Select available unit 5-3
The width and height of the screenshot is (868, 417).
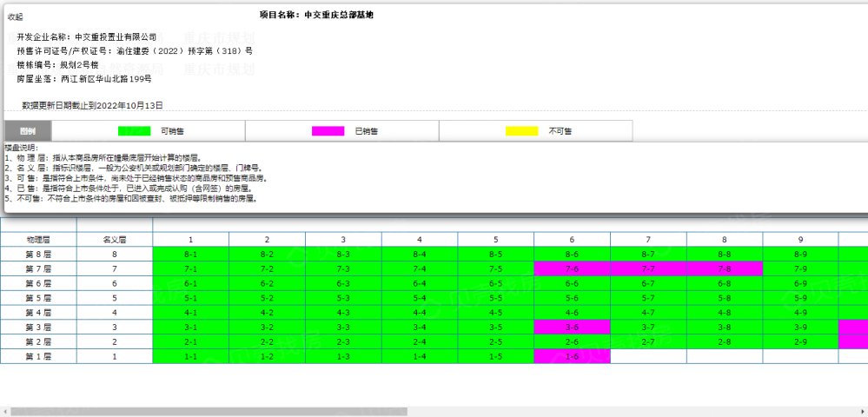(x=343, y=297)
